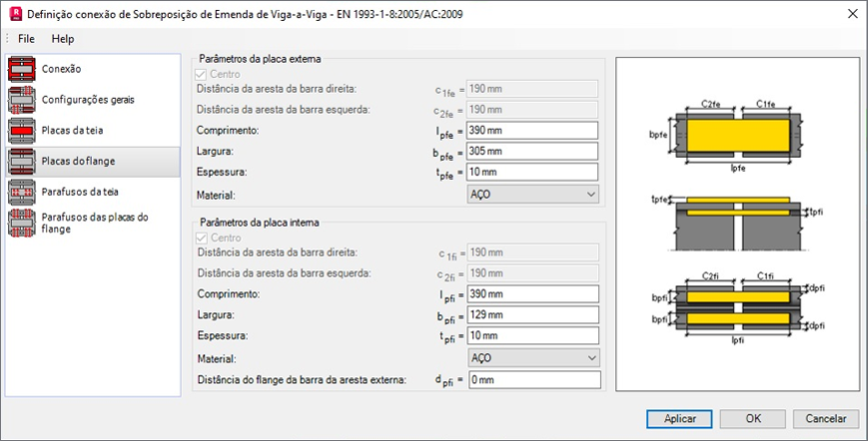Click the Conexão icon in sidebar
The width and height of the screenshot is (868, 441).
pos(22,69)
